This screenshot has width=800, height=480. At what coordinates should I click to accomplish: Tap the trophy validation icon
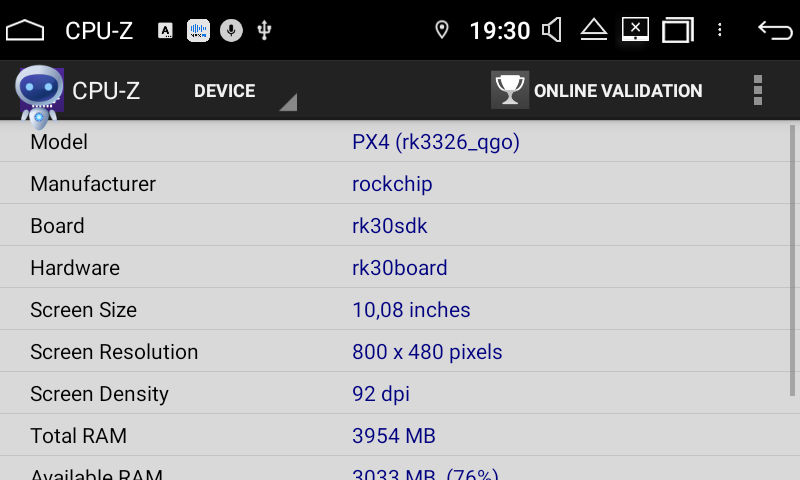point(510,90)
